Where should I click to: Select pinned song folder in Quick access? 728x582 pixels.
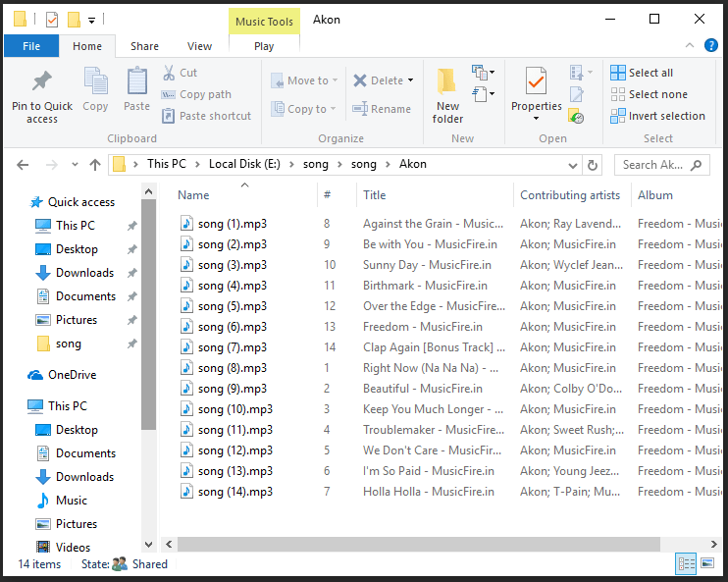(59, 344)
